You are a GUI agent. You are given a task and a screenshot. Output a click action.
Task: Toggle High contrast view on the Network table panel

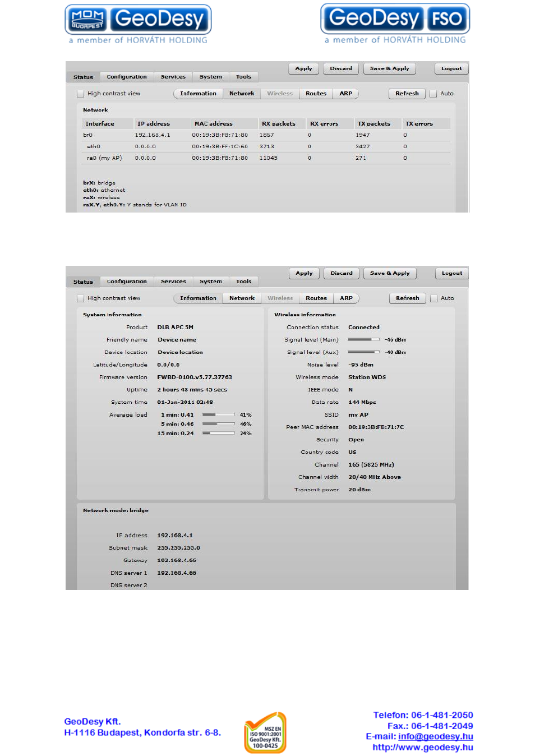click(x=80, y=94)
